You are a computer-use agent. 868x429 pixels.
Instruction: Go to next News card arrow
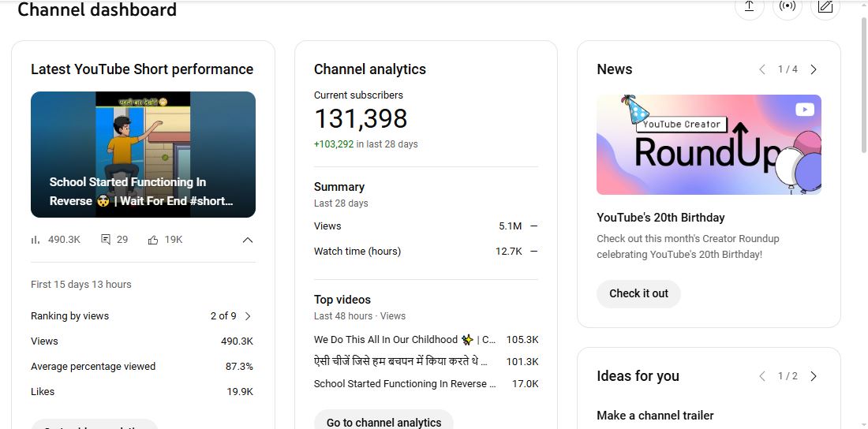pyautogui.click(x=814, y=69)
